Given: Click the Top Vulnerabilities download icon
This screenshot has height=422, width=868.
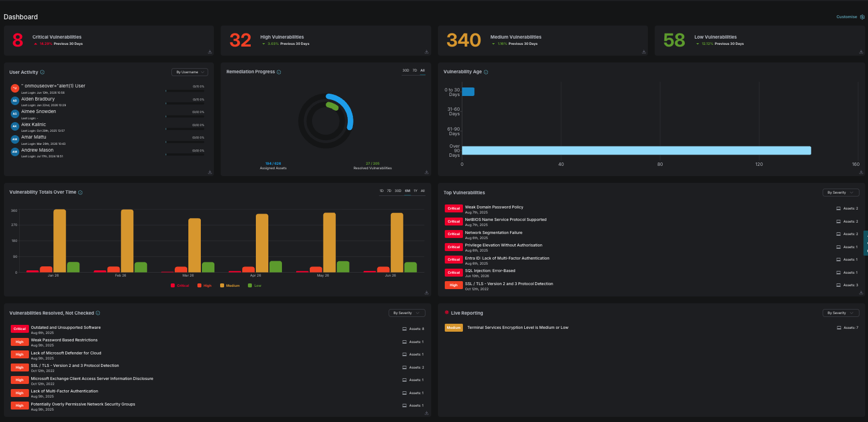Looking at the screenshot, I should 861,293.
